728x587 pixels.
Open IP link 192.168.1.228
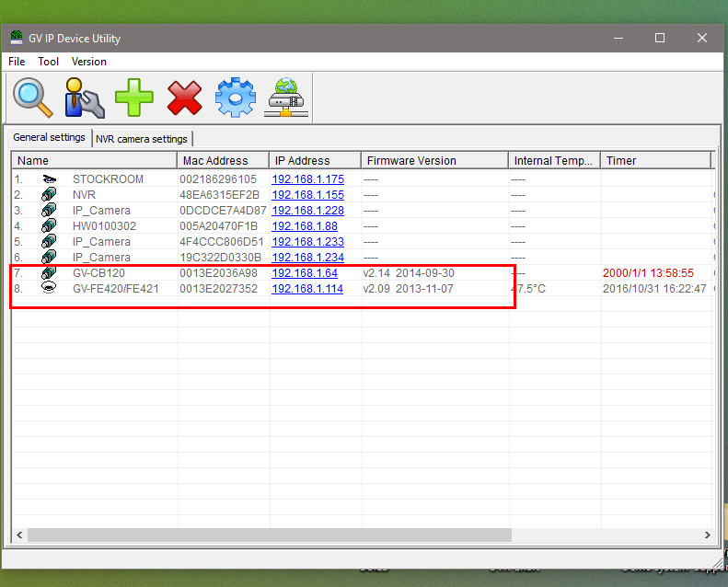(307, 211)
